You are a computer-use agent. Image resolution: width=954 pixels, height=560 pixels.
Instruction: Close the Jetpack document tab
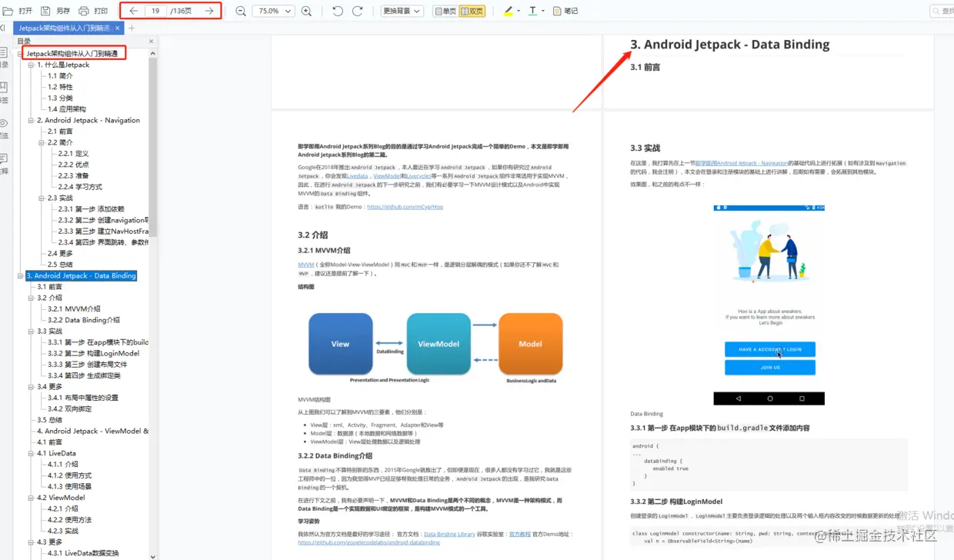(118, 28)
